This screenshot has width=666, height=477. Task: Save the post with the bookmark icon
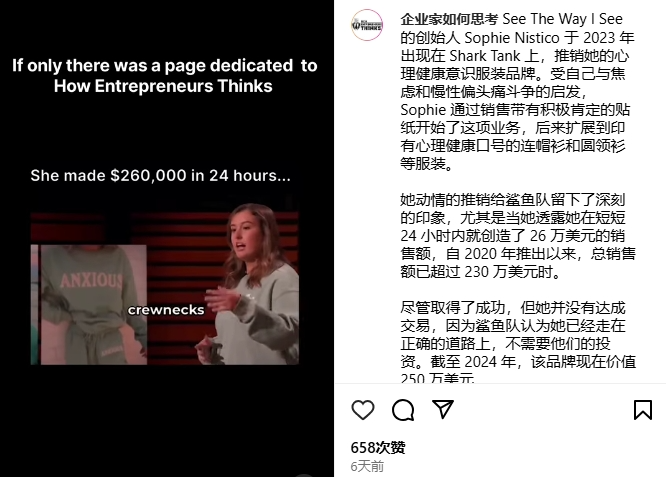[643, 410]
